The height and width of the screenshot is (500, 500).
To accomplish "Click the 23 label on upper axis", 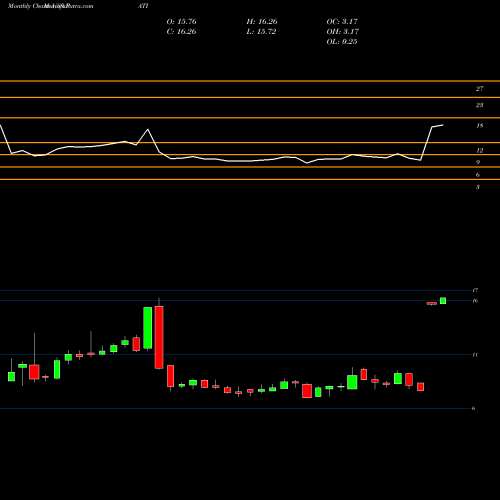I will click(x=479, y=105).
